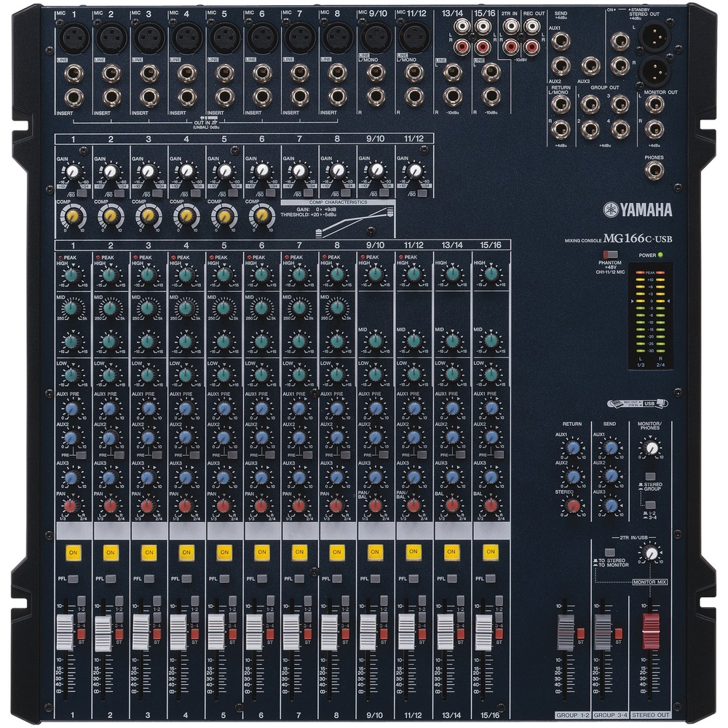This screenshot has height=728, width=728.
Task: Adjust channel 5 MID frequency knob
Action: (x=223, y=308)
